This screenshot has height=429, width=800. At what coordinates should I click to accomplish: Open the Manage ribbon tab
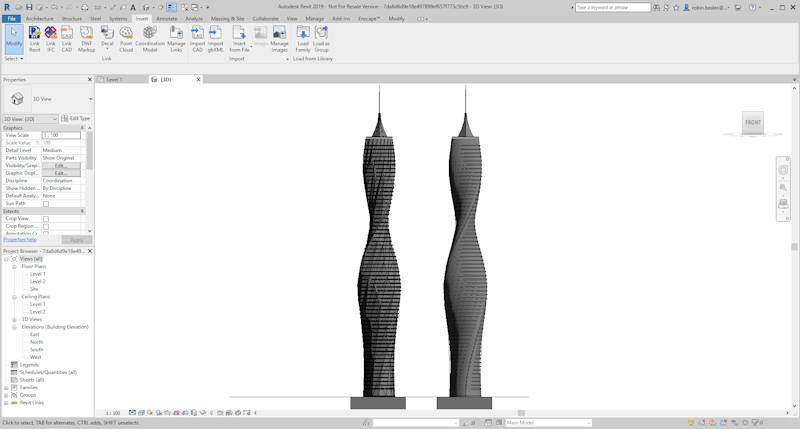pyautogui.click(x=314, y=18)
